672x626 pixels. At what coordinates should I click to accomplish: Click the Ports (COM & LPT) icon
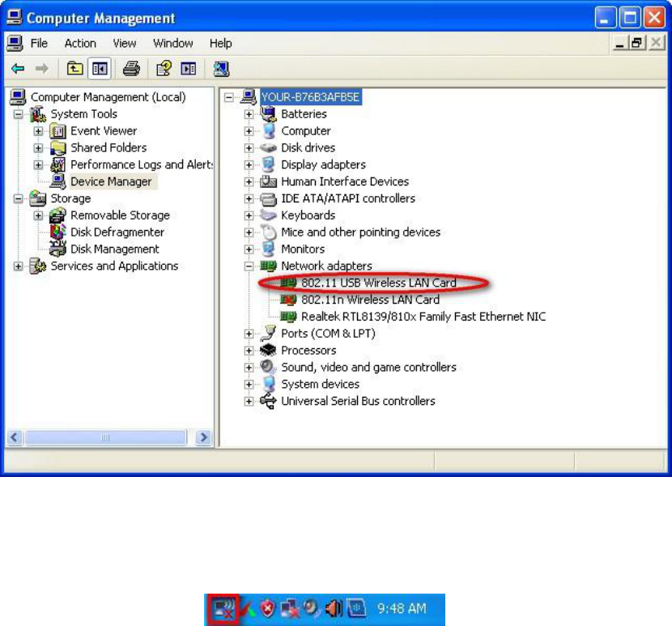coord(269,334)
